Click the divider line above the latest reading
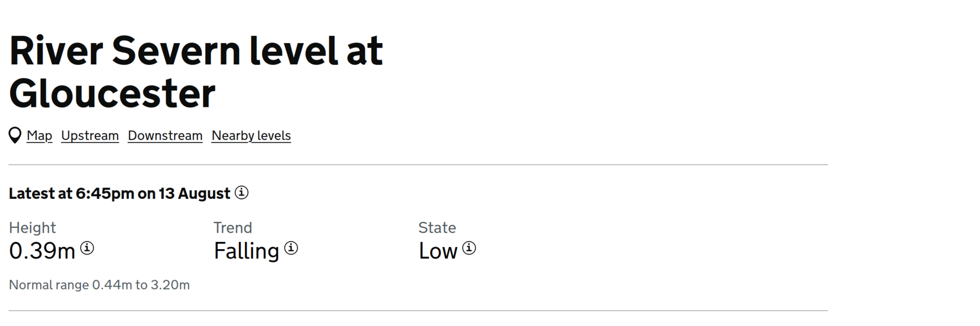Image resolution: width=980 pixels, height=326 pixels. click(418, 164)
